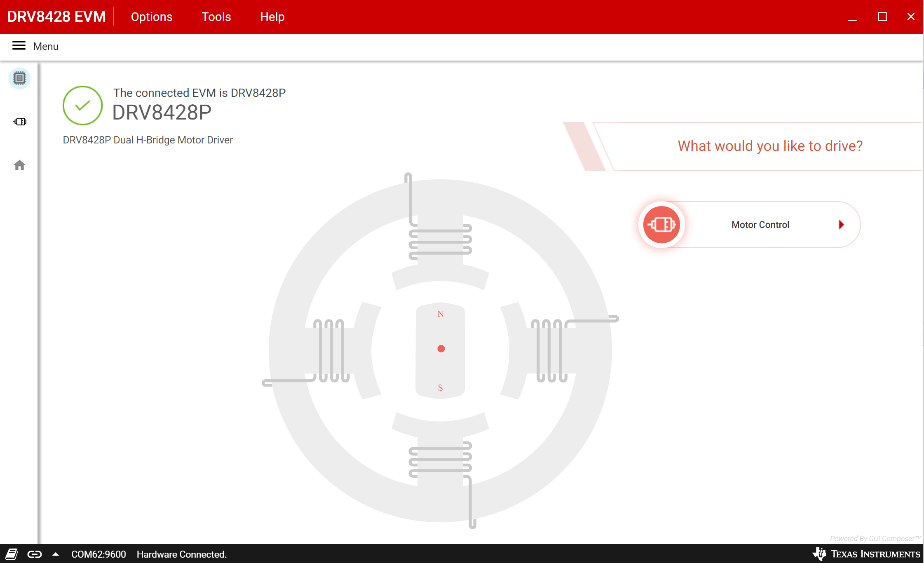Expand the Motor Control option arrow
The height and width of the screenshot is (563, 924).
point(841,224)
